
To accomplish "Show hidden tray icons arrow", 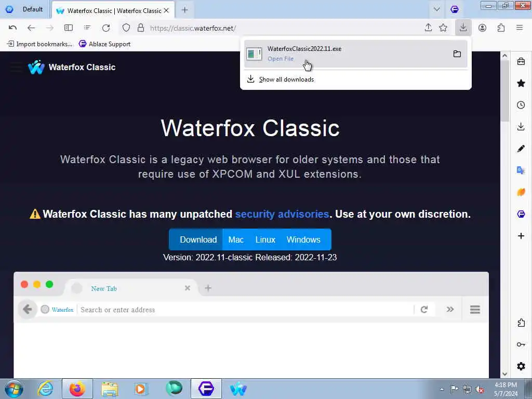I will click(x=442, y=390).
